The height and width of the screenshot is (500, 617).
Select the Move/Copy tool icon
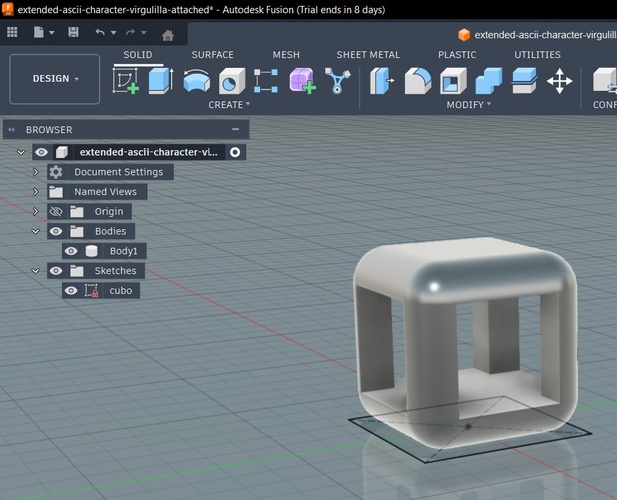(560, 81)
